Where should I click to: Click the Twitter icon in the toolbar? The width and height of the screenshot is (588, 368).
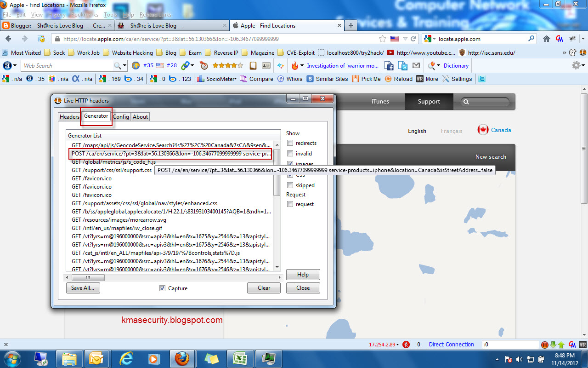click(x=482, y=79)
